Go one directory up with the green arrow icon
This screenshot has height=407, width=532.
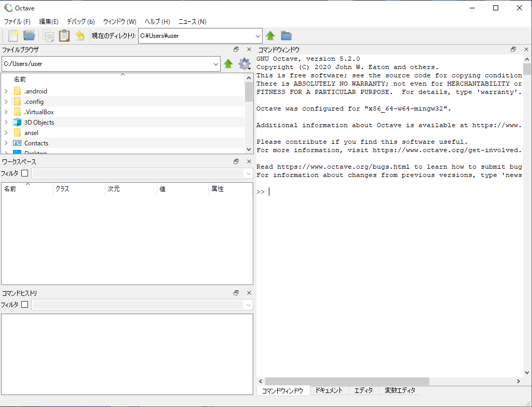270,35
